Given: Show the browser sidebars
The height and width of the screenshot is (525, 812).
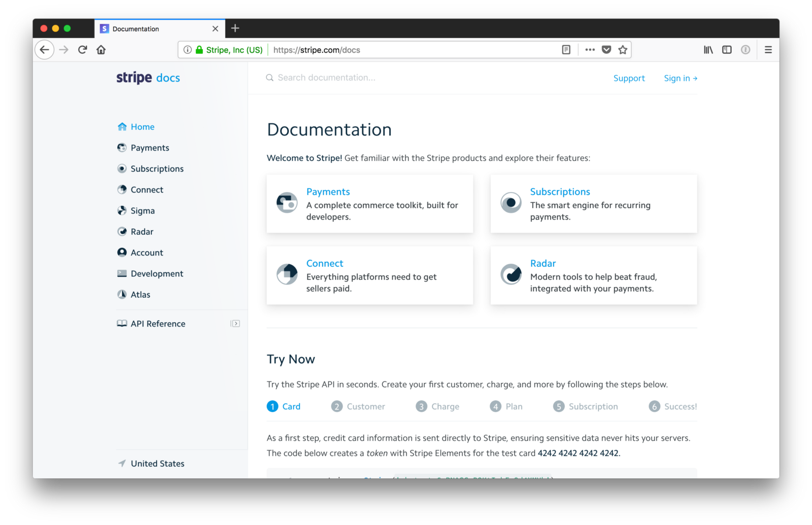Looking at the screenshot, I should tap(727, 50).
